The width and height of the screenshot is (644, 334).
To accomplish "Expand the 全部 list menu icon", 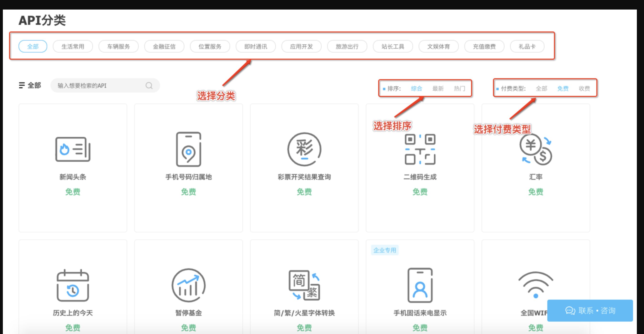I will [x=22, y=85].
